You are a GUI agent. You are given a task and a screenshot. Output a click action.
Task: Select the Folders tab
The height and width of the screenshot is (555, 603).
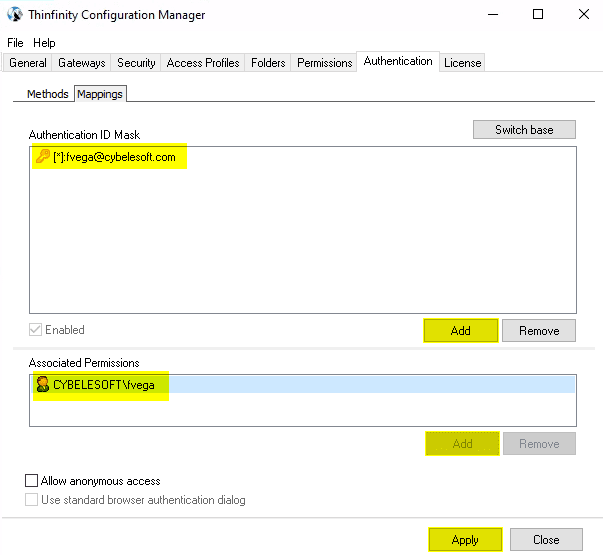268,63
